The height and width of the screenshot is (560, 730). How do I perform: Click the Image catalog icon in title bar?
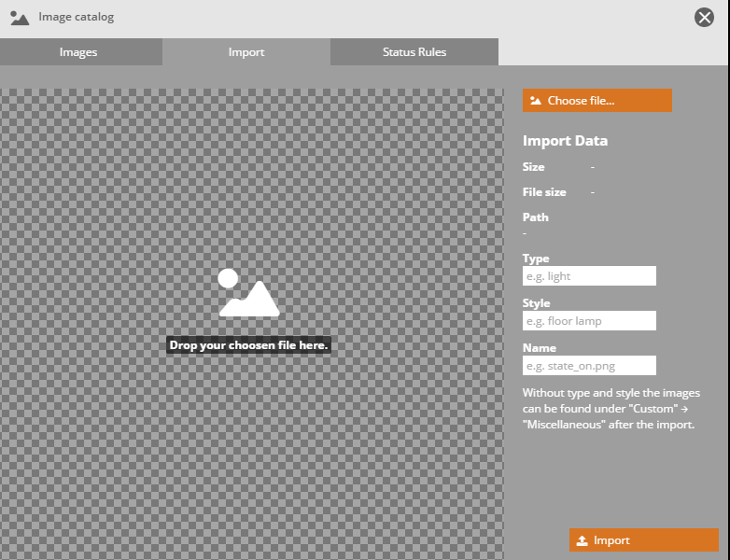pos(20,18)
